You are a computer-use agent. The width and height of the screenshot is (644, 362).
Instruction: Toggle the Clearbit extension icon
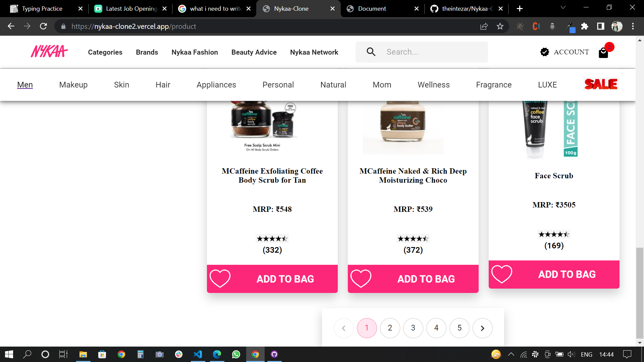coord(536,26)
